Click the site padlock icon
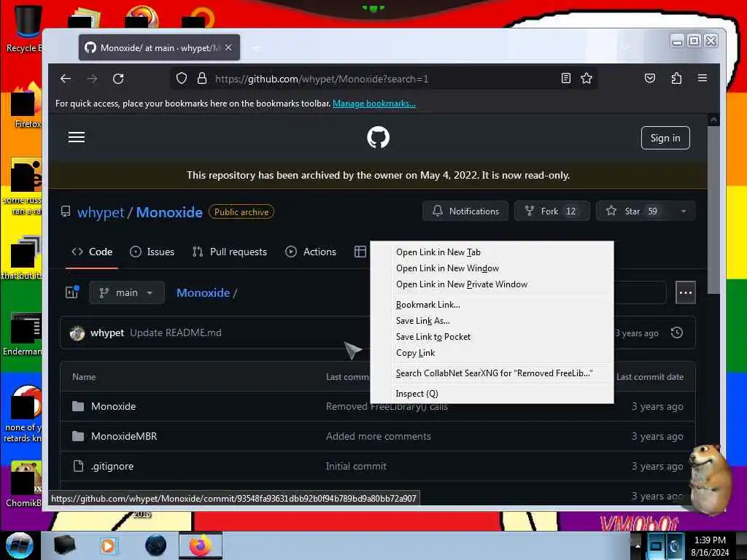The height and width of the screenshot is (560, 747). (x=202, y=79)
